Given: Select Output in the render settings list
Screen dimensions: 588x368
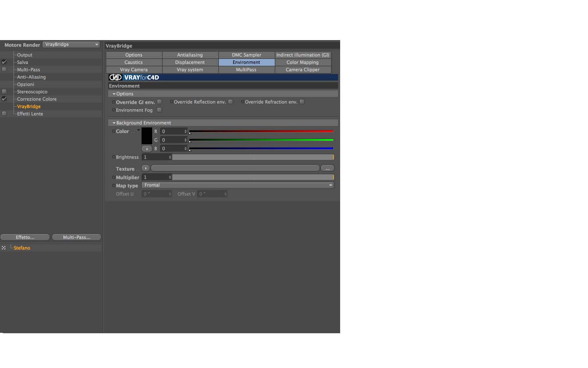Looking at the screenshot, I should [x=24, y=55].
